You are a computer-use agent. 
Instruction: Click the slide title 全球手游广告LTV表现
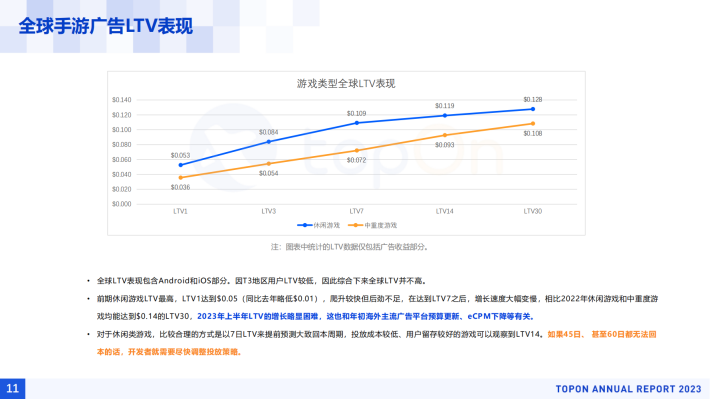[106, 26]
